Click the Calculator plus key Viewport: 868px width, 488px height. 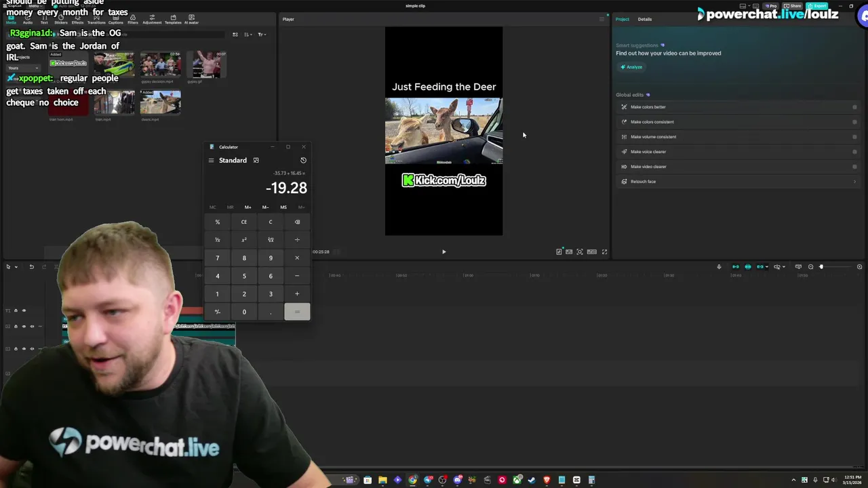[x=297, y=293]
